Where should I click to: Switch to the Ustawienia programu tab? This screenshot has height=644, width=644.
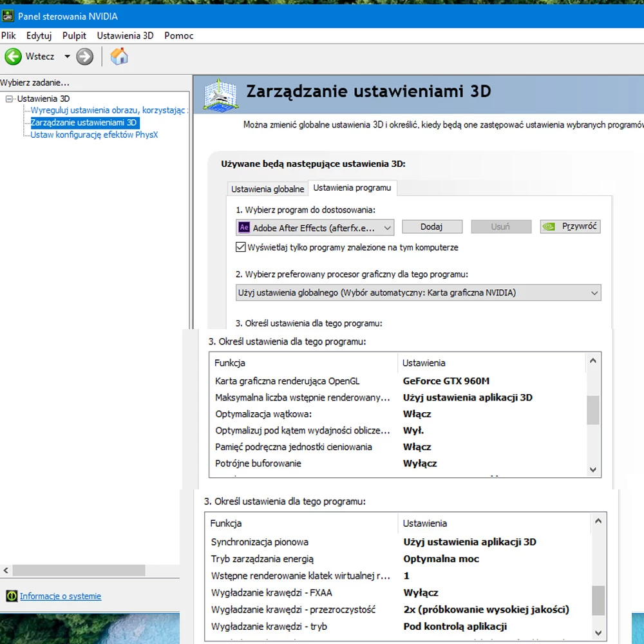(352, 187)
